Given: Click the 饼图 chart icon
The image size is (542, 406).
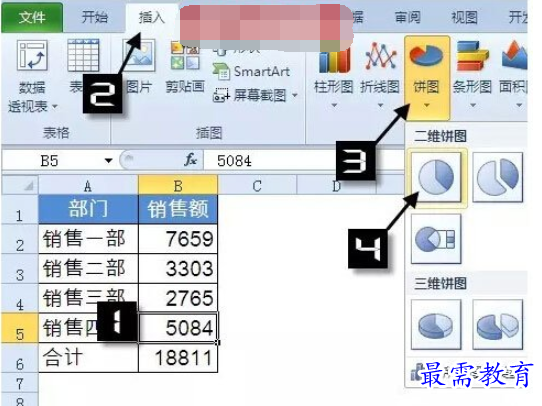Looking at the screenshot, I should (x=427, y=55).
